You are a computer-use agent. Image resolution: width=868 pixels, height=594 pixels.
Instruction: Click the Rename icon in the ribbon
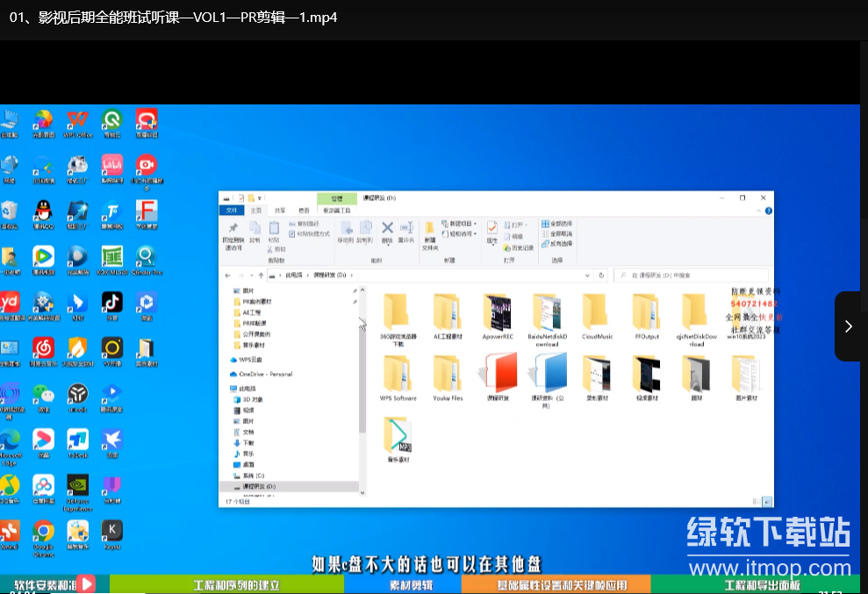point(406,233)
